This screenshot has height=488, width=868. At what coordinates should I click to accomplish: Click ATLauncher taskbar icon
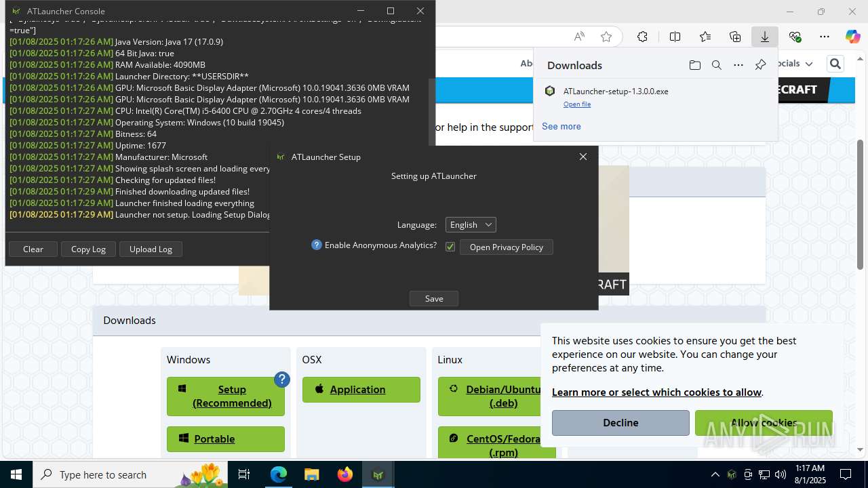[378, 474]
